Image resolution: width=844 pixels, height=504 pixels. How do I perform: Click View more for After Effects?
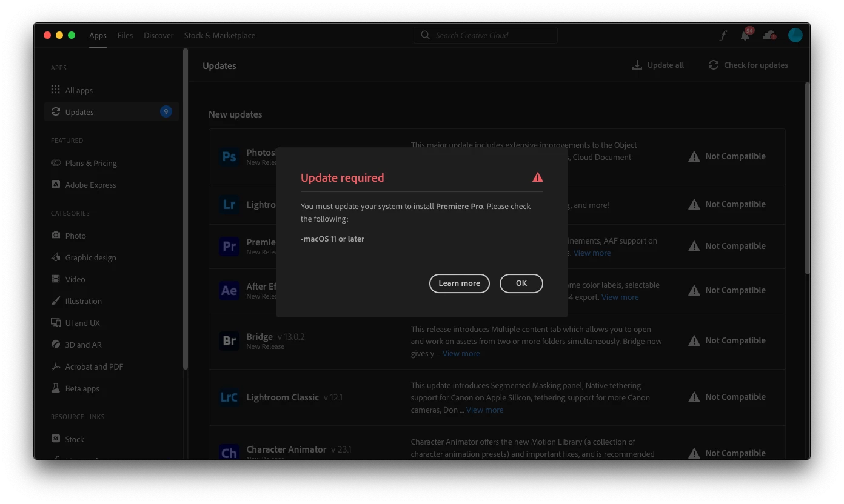click(620, 297)
